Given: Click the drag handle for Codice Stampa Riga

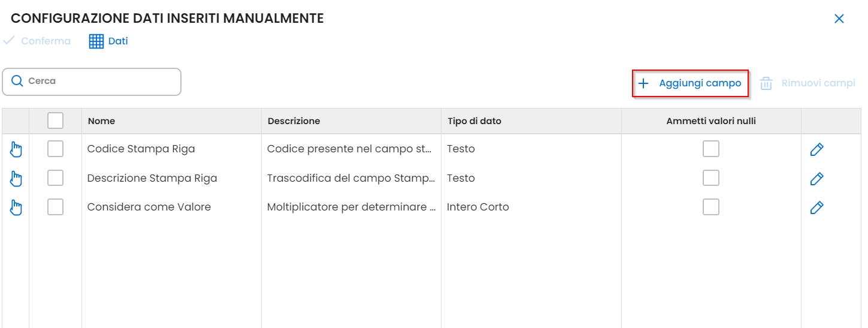Looking at the screenshot, I should pyautogui.click(x=16, y=149).
